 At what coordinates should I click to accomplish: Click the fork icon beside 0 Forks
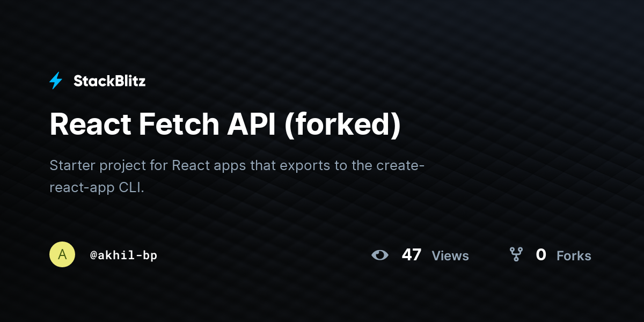516,254
